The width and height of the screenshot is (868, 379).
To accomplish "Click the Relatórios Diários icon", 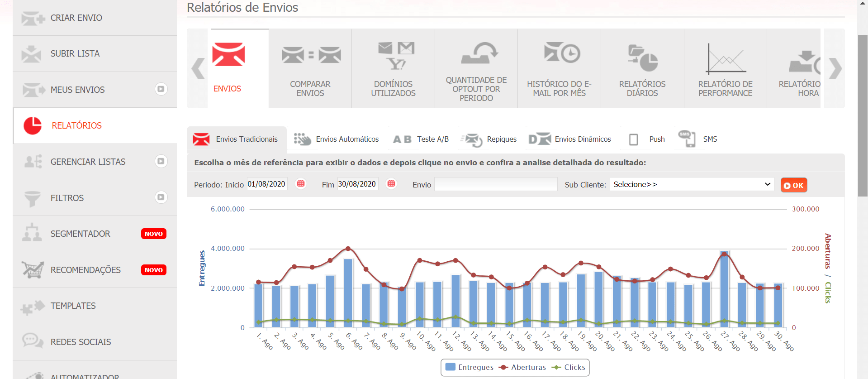I will coord(643,58).
